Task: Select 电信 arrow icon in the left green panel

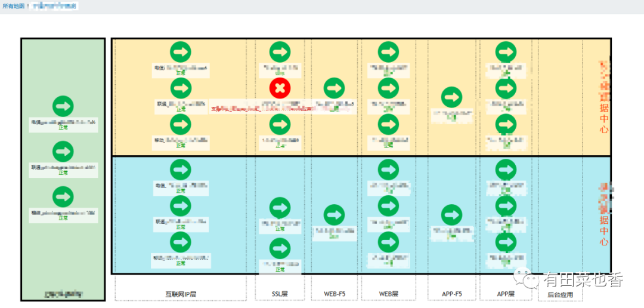Action: pos(63,106)
